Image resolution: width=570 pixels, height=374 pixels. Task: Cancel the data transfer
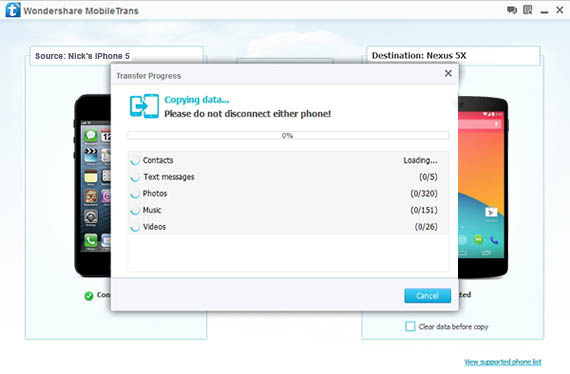[x=428, y=296]
